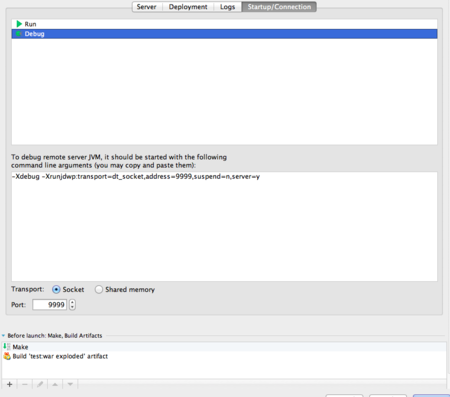Viewport: 450px width, 397px height.
Task: Click the green Run arrow icon
Action: click(19, 24)
